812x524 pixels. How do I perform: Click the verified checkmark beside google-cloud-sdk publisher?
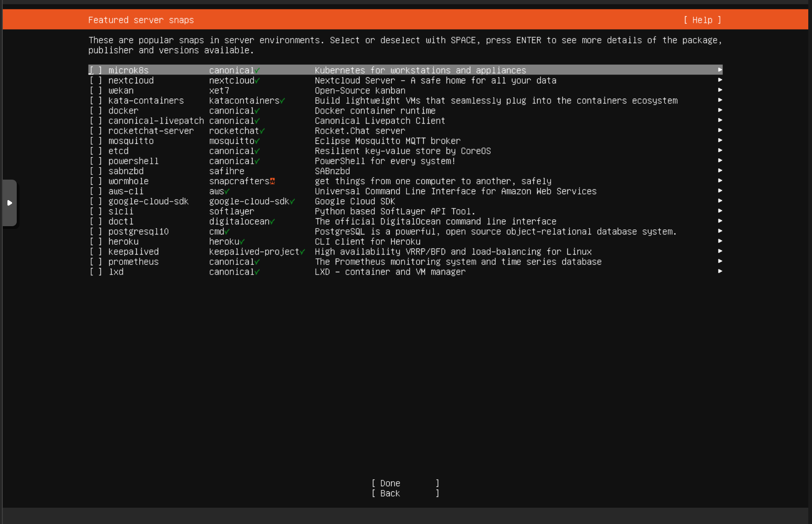click(x=293, y=202)
